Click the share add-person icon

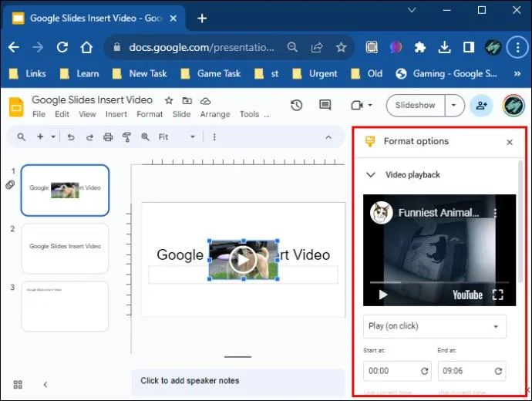[481, 106]
